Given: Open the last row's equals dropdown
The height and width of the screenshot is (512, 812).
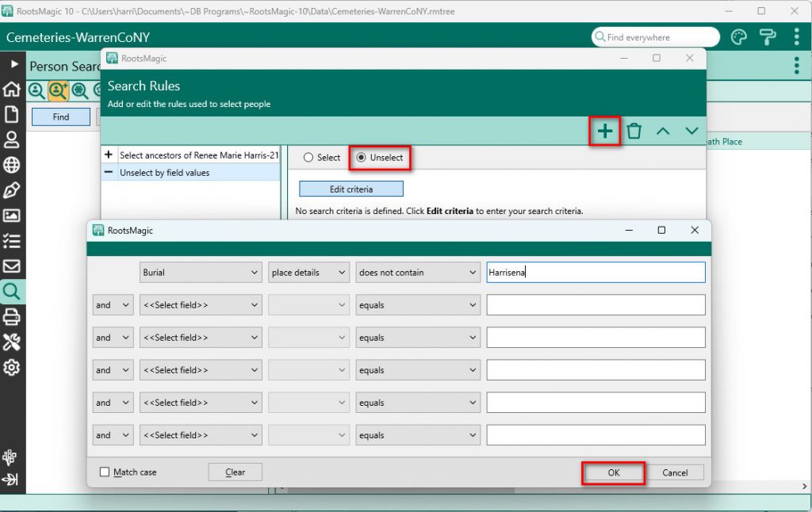Looking at the screenshot, I should pos(417,435).
